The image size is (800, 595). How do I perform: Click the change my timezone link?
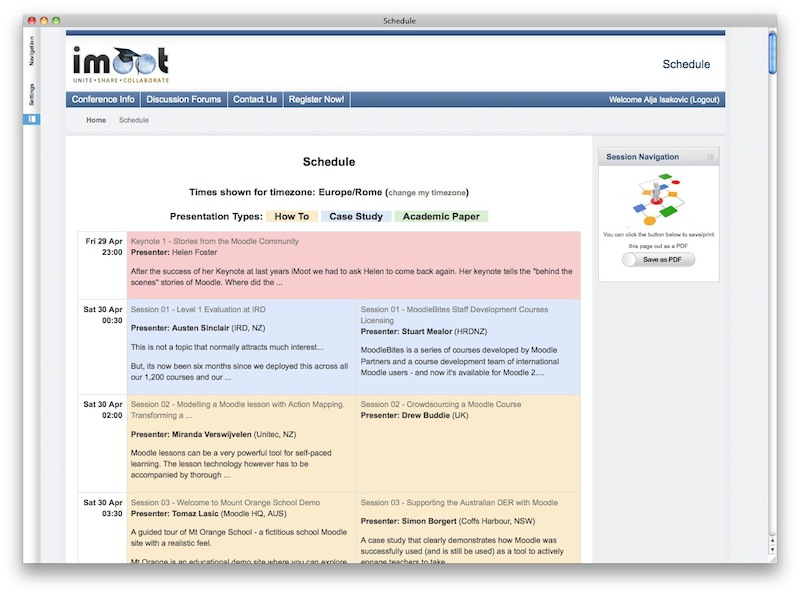click(x=427, y=192)
